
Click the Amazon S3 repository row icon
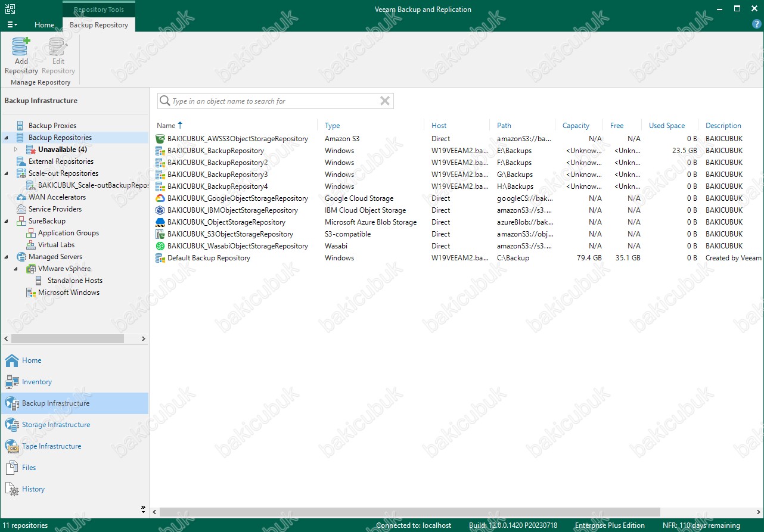[x=160, y=139]
